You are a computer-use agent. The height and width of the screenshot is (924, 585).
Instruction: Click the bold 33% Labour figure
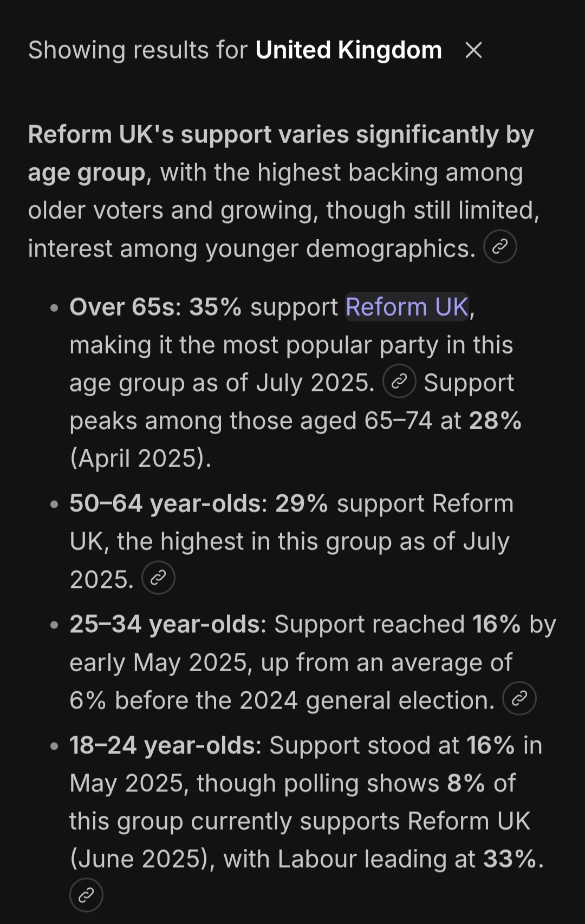click(x=509, y=859)
